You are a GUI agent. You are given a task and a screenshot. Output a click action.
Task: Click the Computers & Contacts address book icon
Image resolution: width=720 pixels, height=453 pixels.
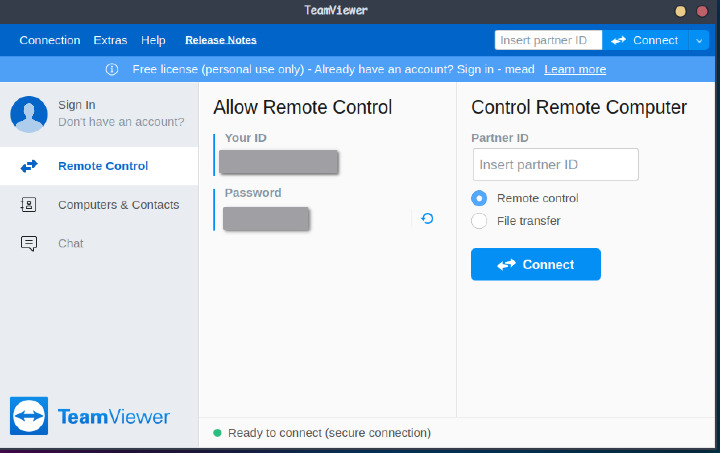[x=28, y=205]
